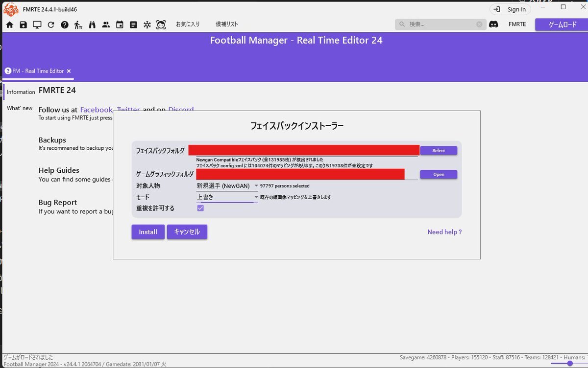
Task: Click the Bug Report heading text
Action: coord(58,202)
